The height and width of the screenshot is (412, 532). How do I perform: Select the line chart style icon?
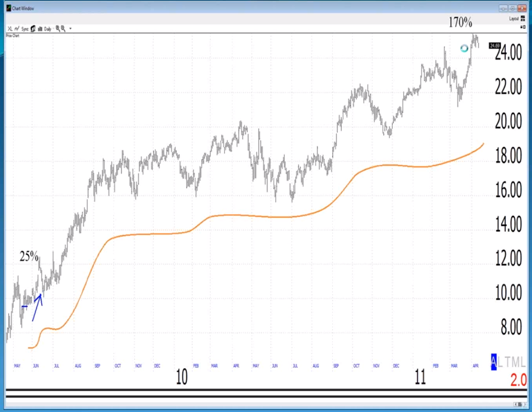point(17,29)
